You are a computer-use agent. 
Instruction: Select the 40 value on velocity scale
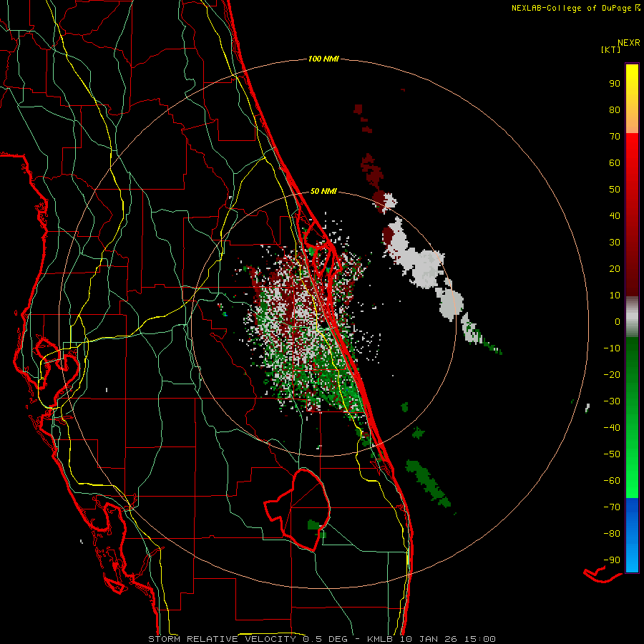tap(615, 216)
